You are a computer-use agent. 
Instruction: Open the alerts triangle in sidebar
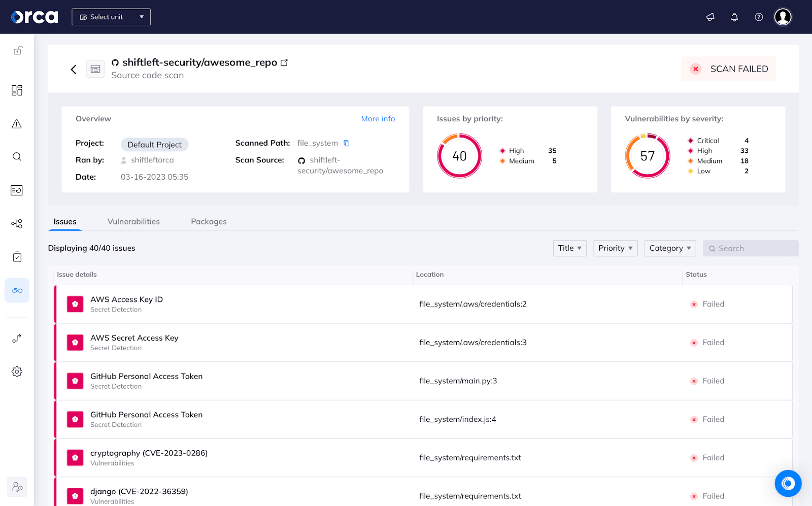tap(17, 124)
